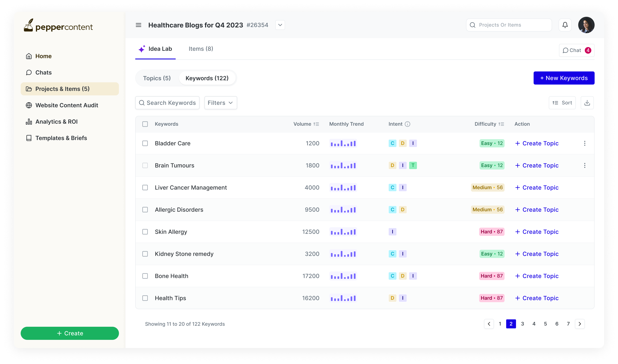This screenshot has height=364, width=618.
Task: Tick the Bladder Care checkbox
Action: tap(145, 143)
